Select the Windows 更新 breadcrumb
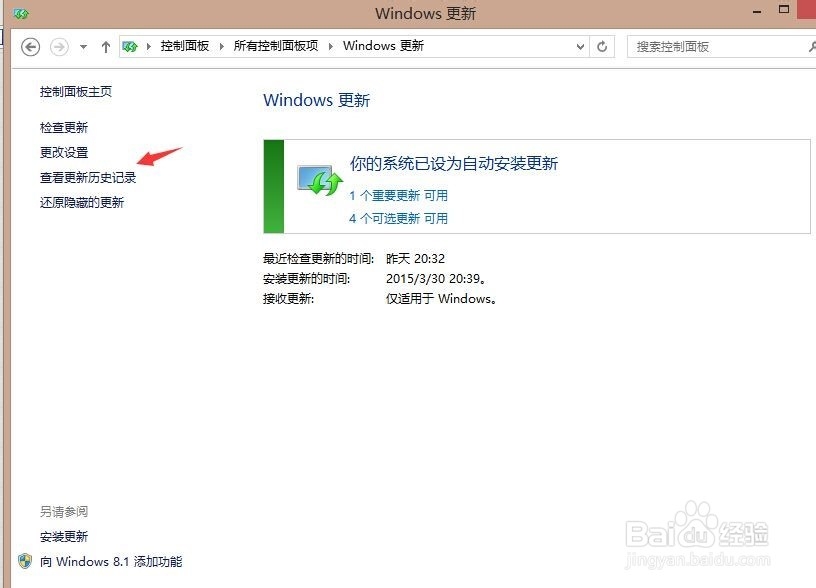816x588 pixels. coord(384,46)
